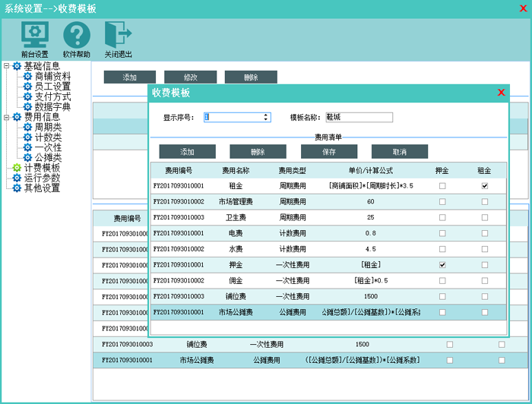Collapse the 费用信息 tree node
532x404 pixels.
[x=7, y=117]
